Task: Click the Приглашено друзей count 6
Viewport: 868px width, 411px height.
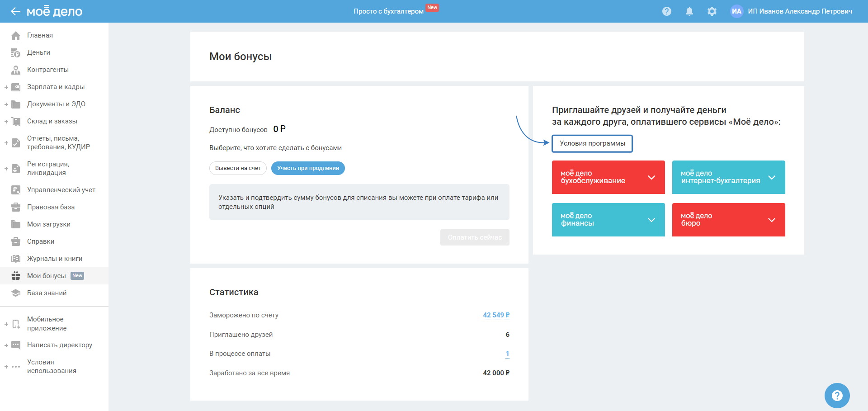Action: tap(507, 335)
